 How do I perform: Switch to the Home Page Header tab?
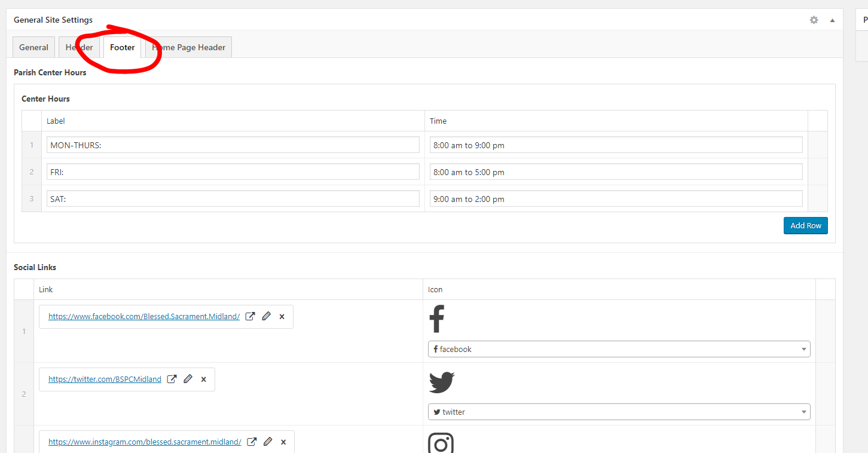coord(189,48)
